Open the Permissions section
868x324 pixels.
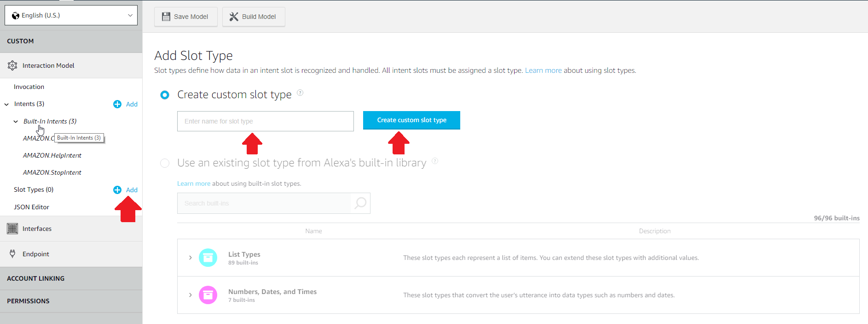tap(28, 301)
